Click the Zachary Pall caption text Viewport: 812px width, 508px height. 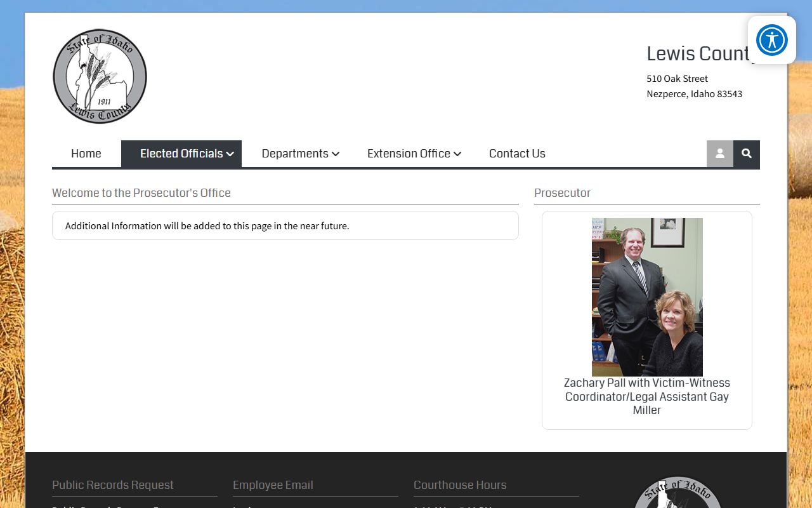(x=647, y=396)
